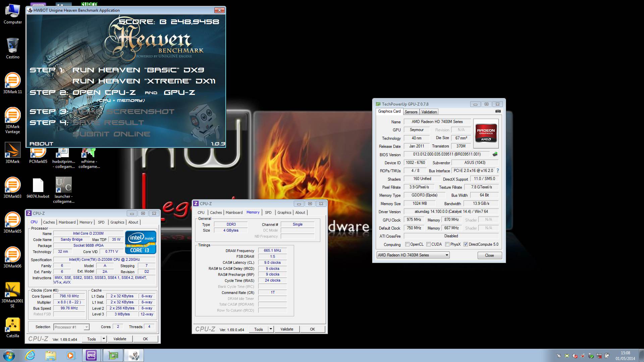Viewport: 644px width, 362px height.
Task: Toggle the PhysX checkbox in GPU-Z
Action: (x=447, y=244)
